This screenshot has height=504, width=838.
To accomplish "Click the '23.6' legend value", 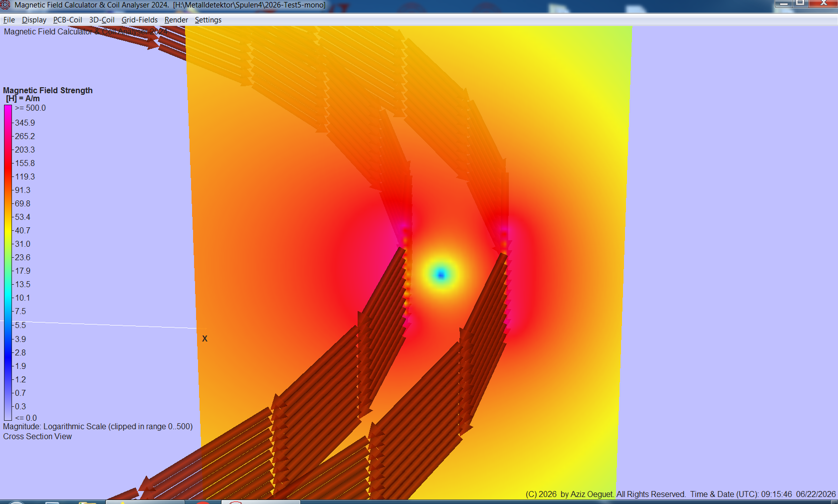I will [x=22, y=257].
